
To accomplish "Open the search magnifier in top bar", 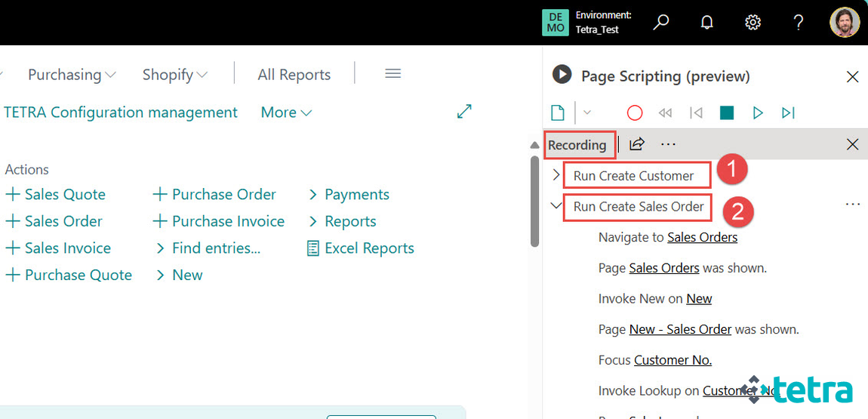I will [660, 23].
